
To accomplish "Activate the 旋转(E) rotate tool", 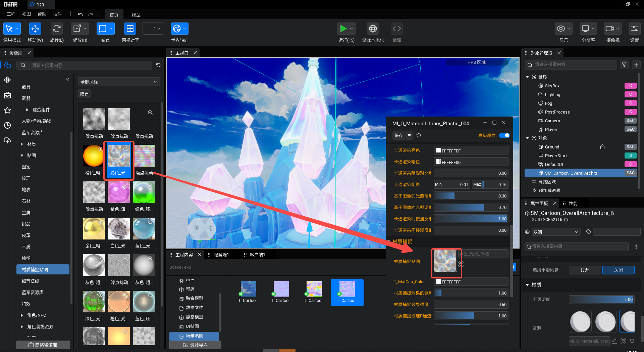I will coord(56,29).
